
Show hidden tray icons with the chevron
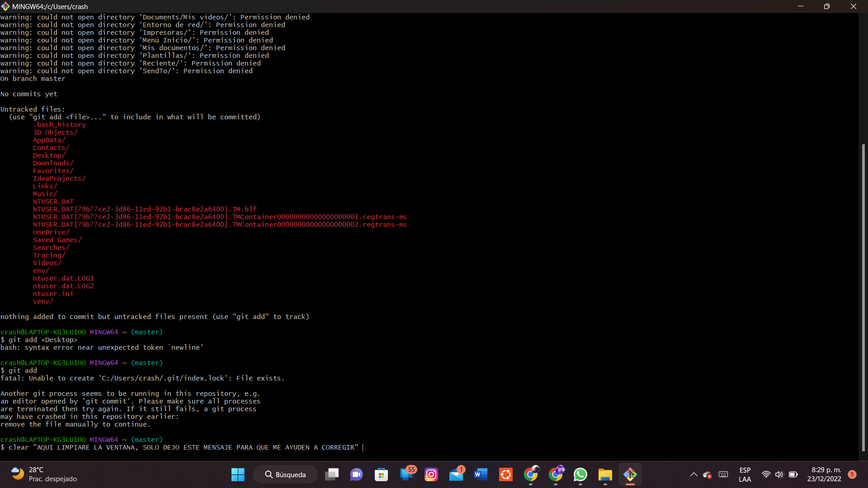pyautogui.click(x=693, y=474)
